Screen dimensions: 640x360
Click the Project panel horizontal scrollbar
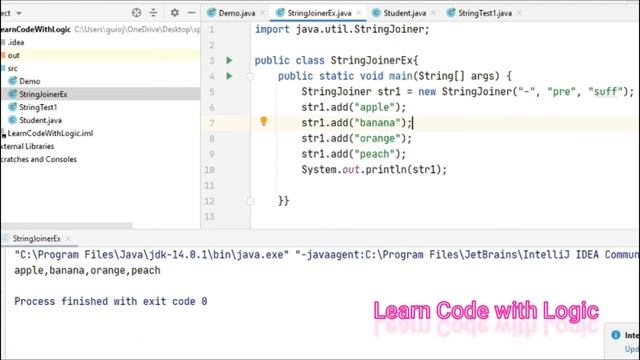67,225
